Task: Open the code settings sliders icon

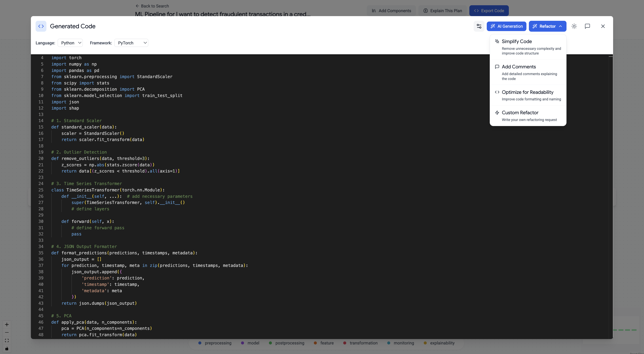Action: pos(479,26)
